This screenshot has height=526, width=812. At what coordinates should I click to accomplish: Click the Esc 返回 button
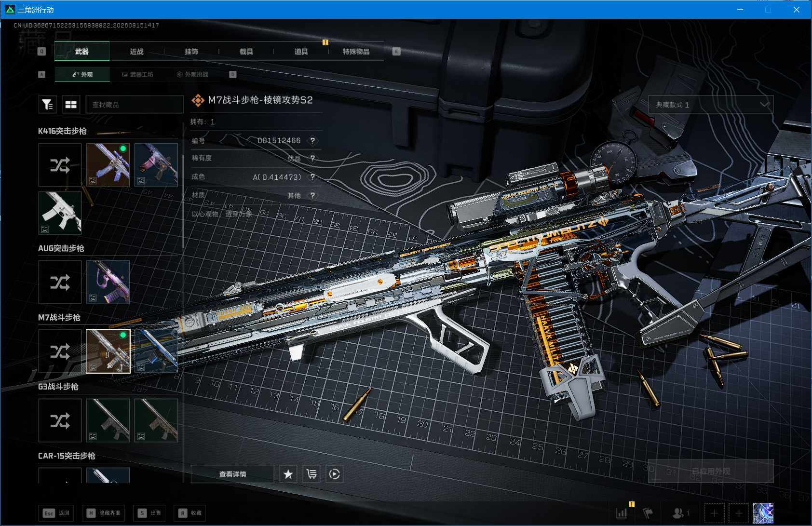[x=56, y=513]
